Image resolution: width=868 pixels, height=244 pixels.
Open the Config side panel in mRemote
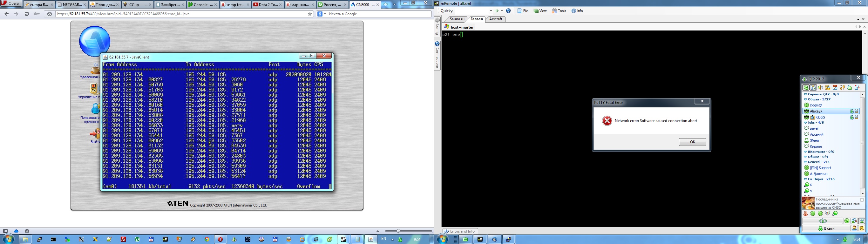click(437, 27)
